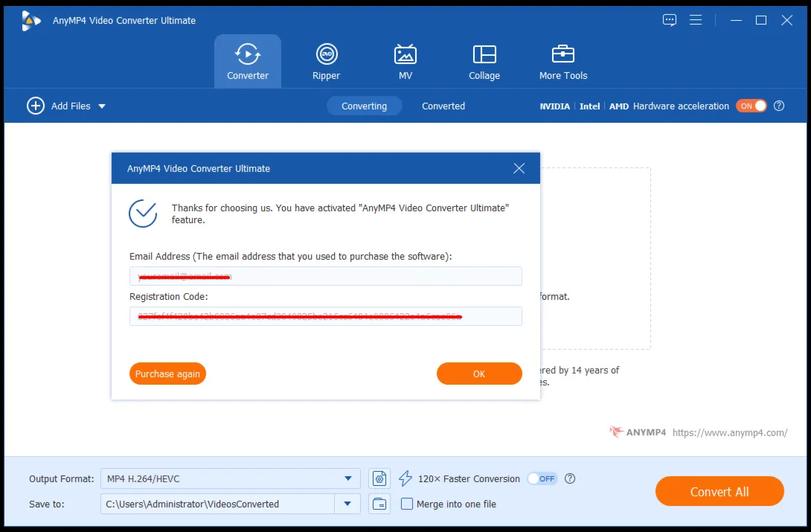Enable 120× Faster Conversion toggle
Viewport: 811px width, 532px height.
coord(542,478)
